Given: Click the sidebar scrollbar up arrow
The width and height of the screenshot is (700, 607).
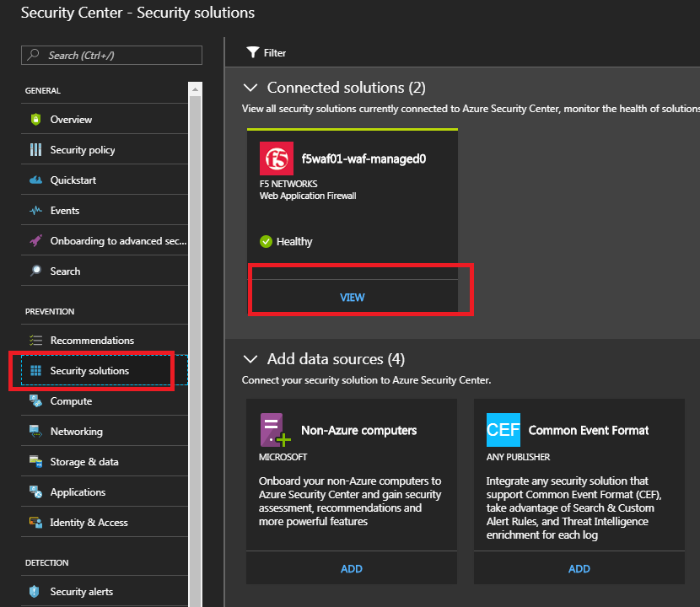Looking at the screenshot, I should (x=195, y=89).
